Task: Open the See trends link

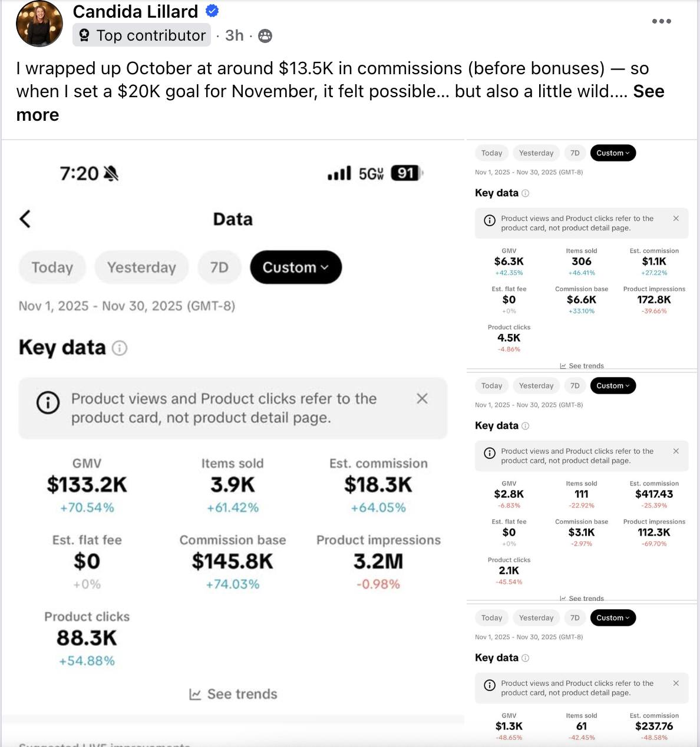Action: click(233, 693)
